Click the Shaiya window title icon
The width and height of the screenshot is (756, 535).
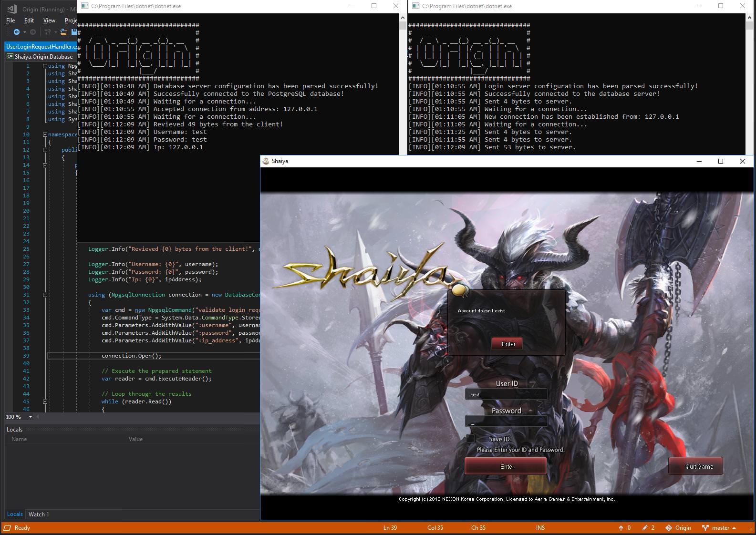[x=266, y=161]
